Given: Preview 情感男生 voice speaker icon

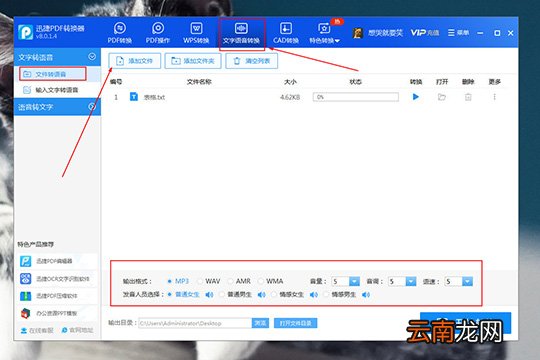Looking at the screenshot, I should click(366, 295).
